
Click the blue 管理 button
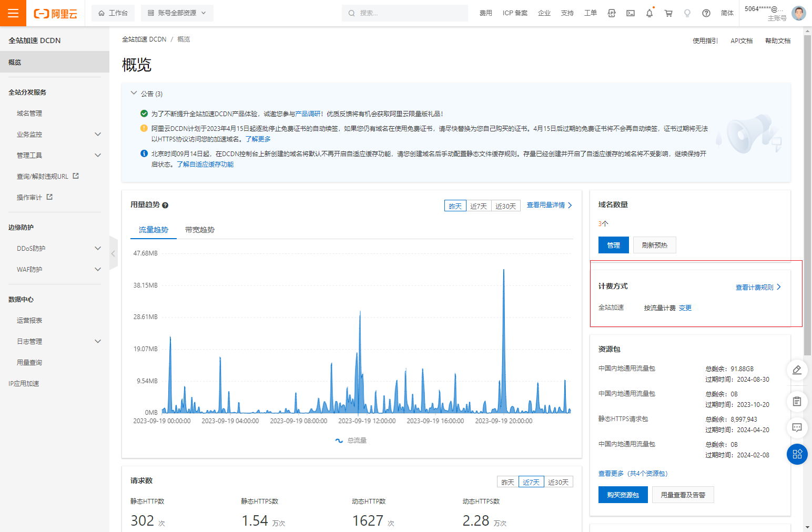pyautogui.click(x=613, y=245)
